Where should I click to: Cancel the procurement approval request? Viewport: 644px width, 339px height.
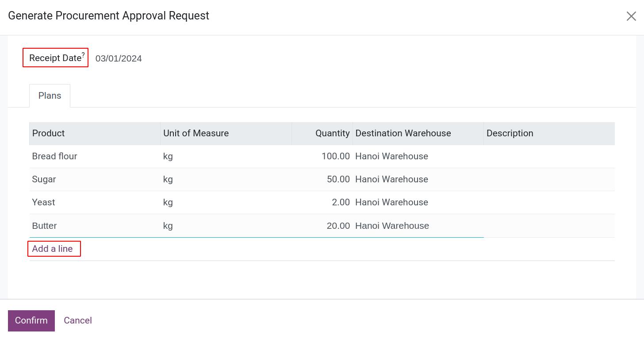pos(78,320)
